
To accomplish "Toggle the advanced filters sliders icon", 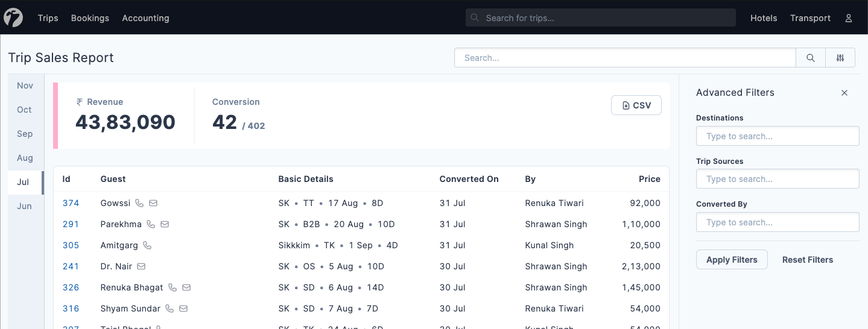I will 840,58.
